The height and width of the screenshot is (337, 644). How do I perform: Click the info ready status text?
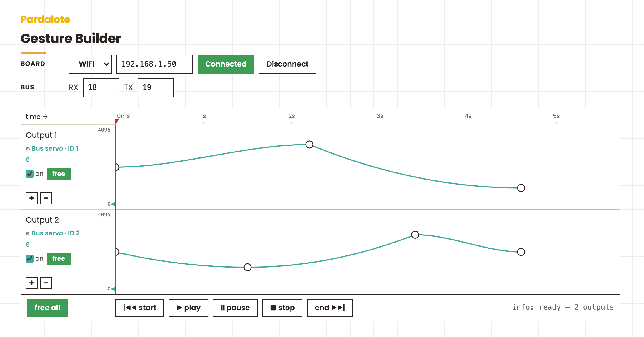563,307
